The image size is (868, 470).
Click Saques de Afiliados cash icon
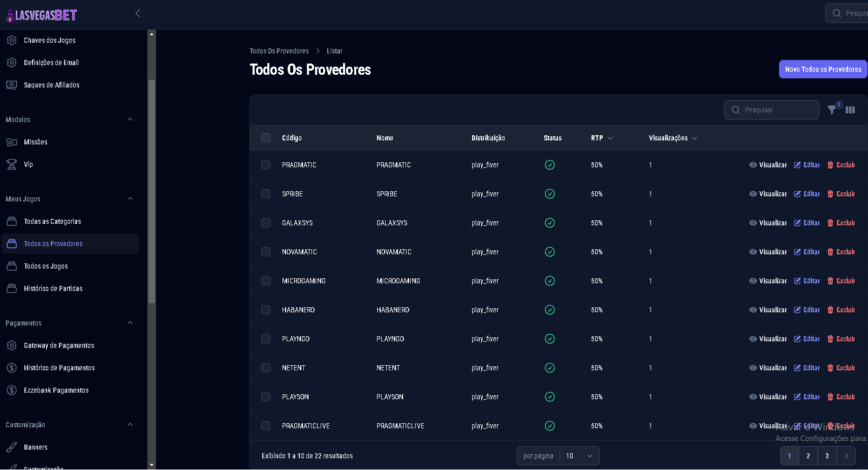point(12,85)
